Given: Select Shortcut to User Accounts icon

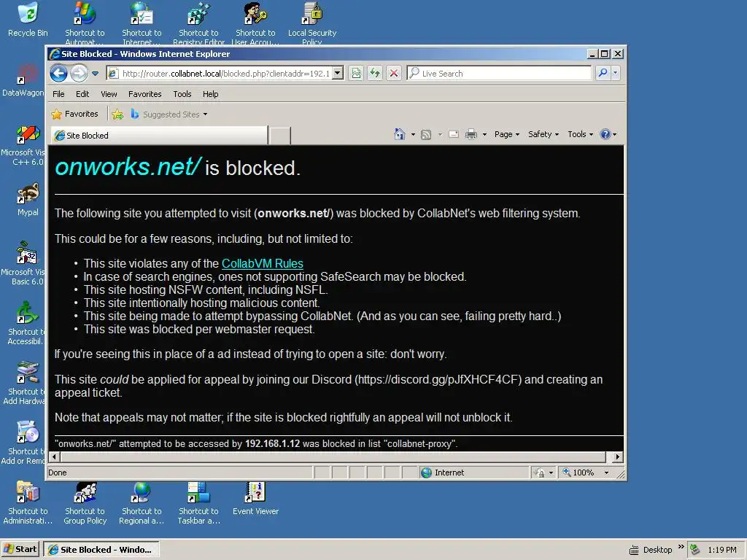Looking at the screenshot, I should click(255, 23).
